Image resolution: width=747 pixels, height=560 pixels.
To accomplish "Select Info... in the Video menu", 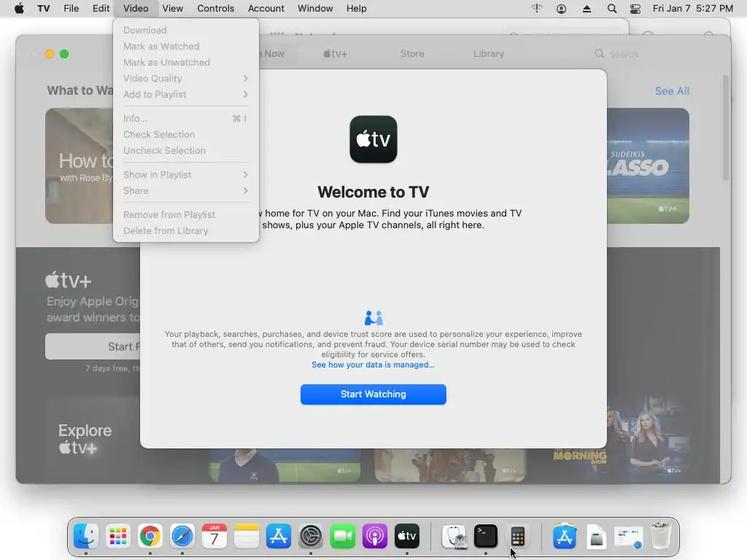I will pyautogui.click(x=186, y=118).
